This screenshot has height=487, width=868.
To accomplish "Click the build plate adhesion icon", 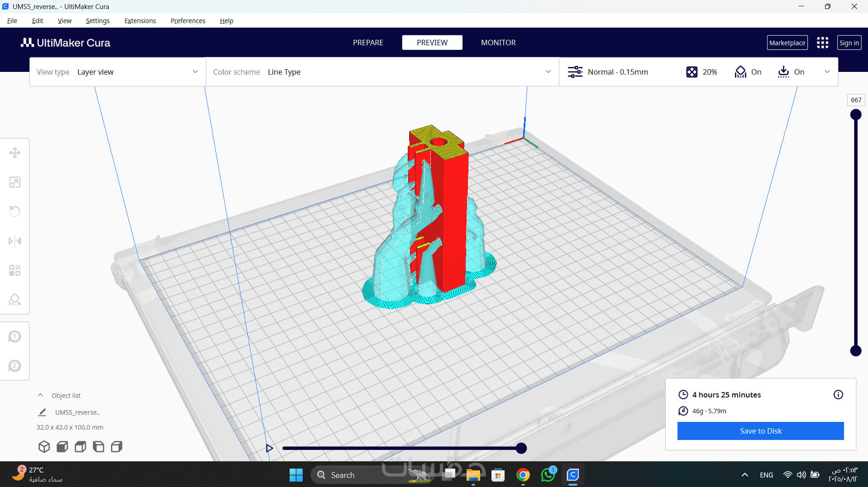I will point(783,72).
